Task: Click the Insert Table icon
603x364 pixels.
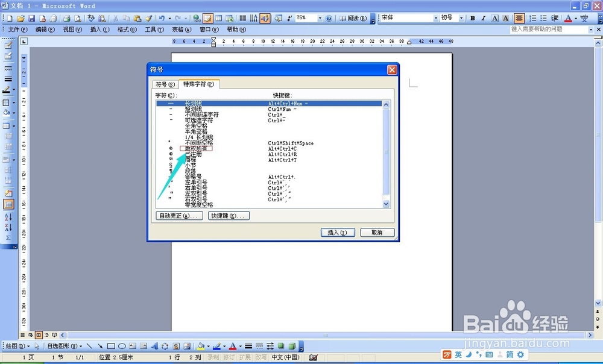Action: (x=218, y=18)
